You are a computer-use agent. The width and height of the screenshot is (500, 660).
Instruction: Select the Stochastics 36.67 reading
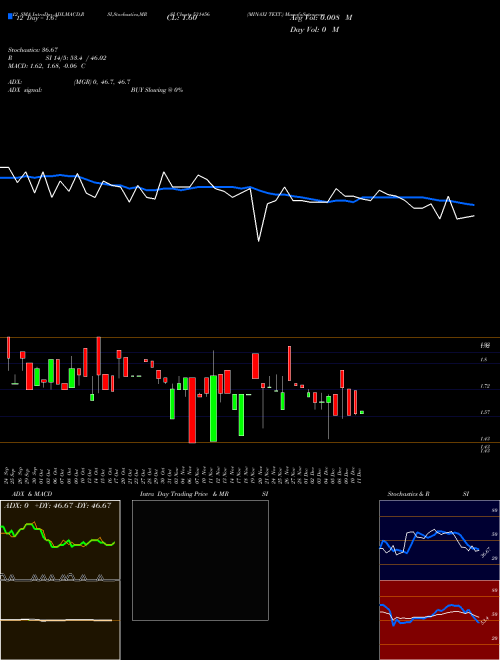[33, 50]
